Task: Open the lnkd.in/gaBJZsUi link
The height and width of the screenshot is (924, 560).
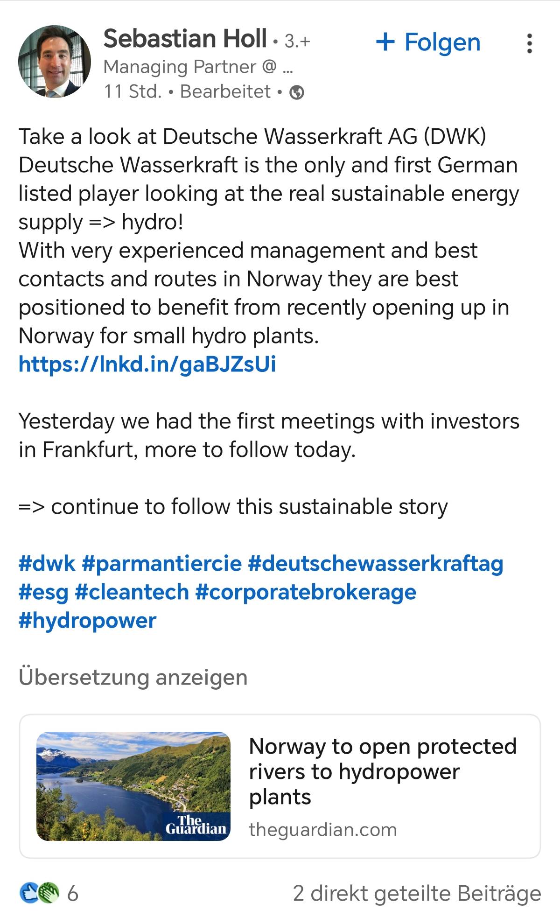Action: [147, 364]
